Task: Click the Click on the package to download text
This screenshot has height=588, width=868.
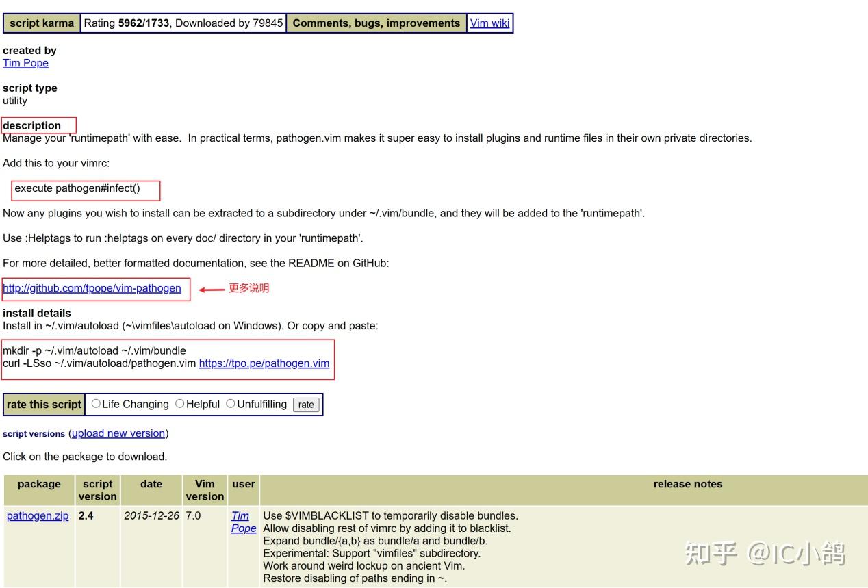Action: [x=85, y=457]
